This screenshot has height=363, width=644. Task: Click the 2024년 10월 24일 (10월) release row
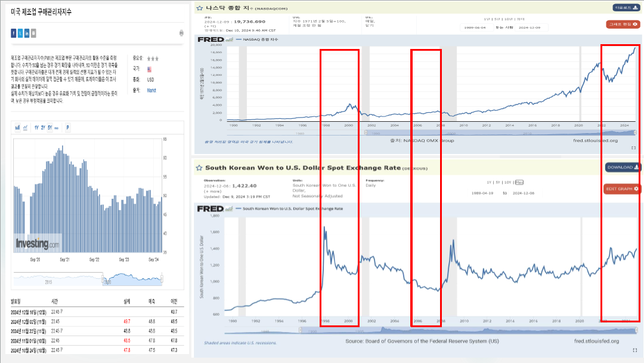coord(97,350)
